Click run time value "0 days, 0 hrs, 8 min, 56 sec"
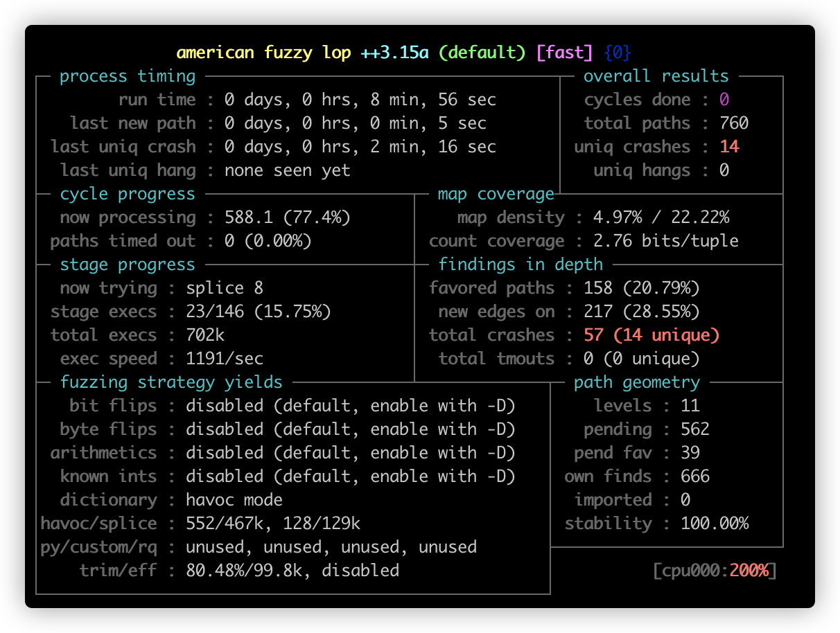 [360, 100]
